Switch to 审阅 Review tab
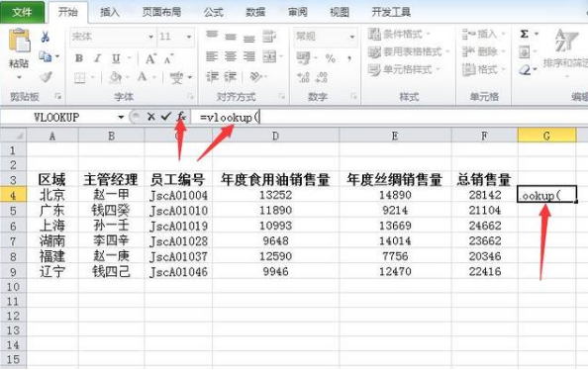Screen dimensions: 588x370 coord(298,12)
